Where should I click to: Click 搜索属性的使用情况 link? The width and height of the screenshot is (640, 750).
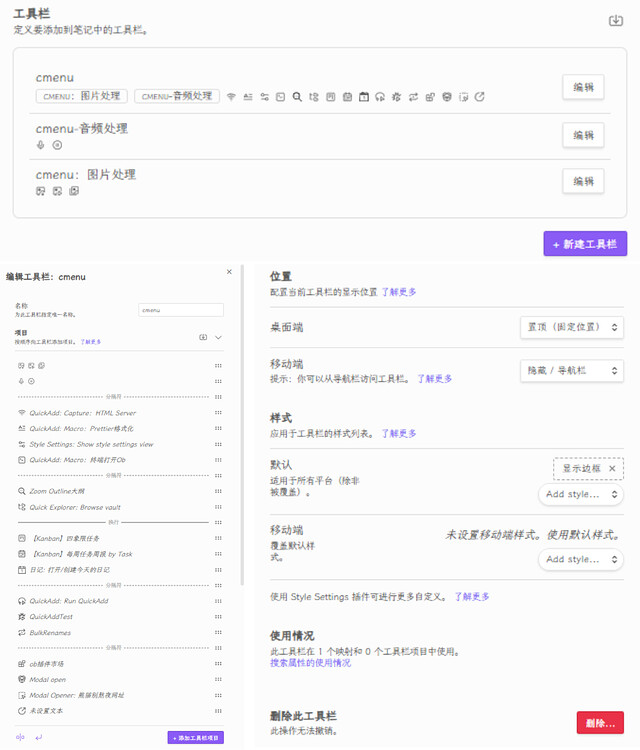pyautogui.click(x=310, y=662)
